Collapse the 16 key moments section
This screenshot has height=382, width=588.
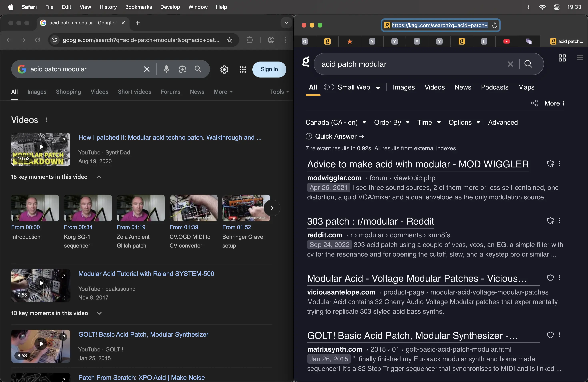click(99, 177)
